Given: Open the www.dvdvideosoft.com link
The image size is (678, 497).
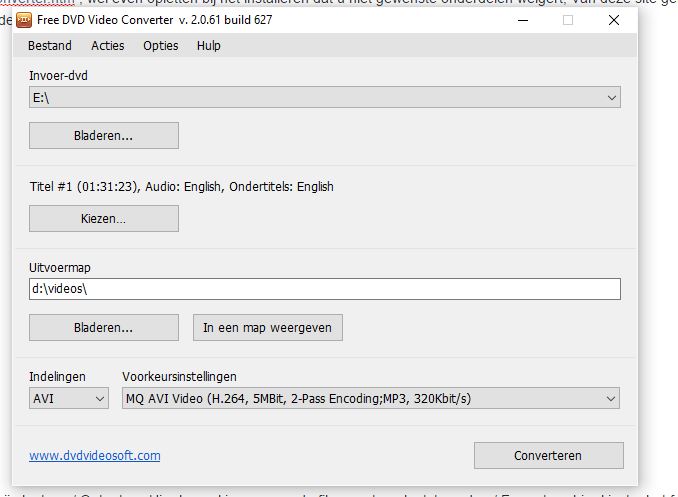Looking at the screenshot, I should (95, 455).
